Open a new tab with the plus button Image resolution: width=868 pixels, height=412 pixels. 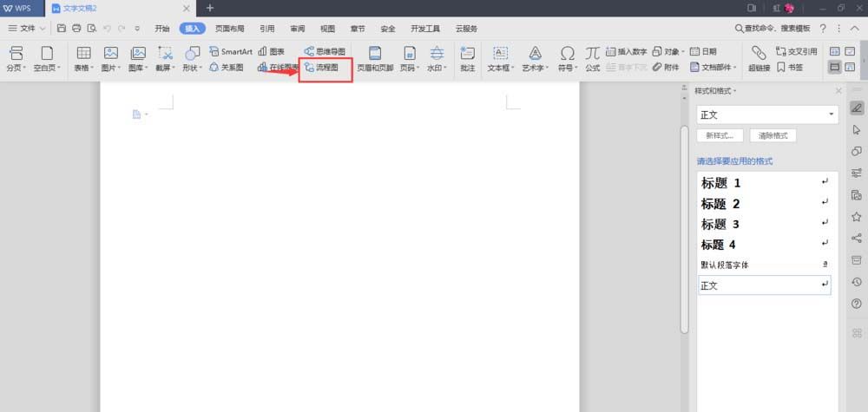coord(210,8)
